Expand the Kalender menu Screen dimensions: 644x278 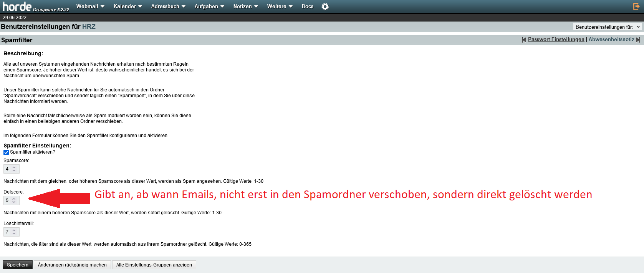[x=127, y=7]
